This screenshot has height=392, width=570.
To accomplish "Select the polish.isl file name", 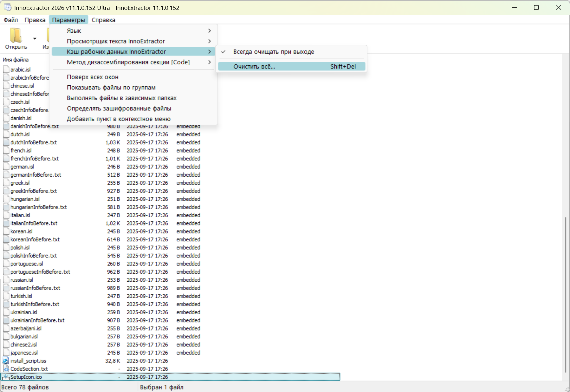I will 20,247.
